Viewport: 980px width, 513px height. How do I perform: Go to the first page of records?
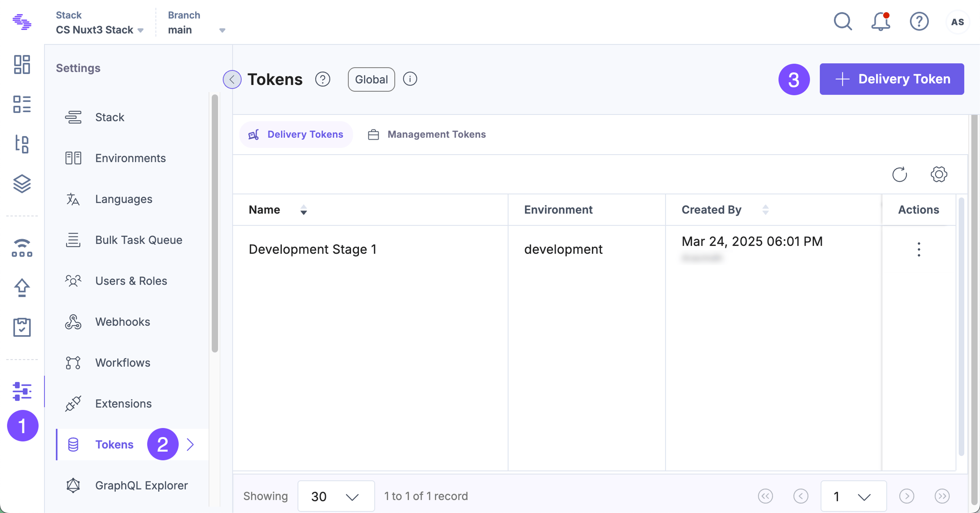click(x=765, y=496)
